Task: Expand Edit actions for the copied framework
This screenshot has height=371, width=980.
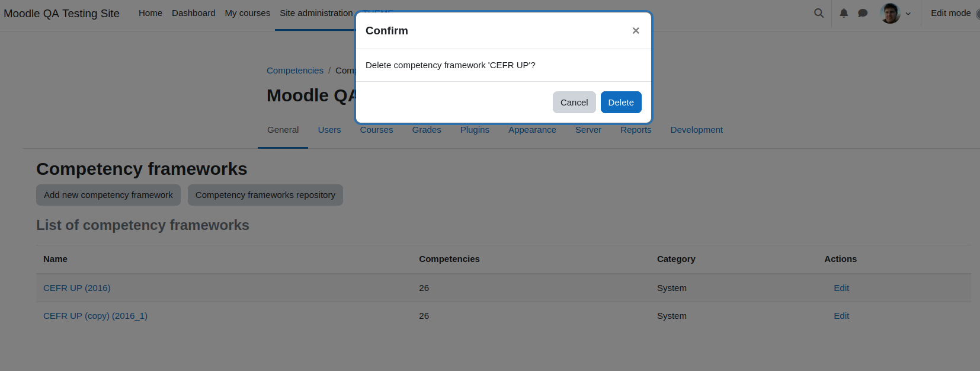Action: (841, 316)
